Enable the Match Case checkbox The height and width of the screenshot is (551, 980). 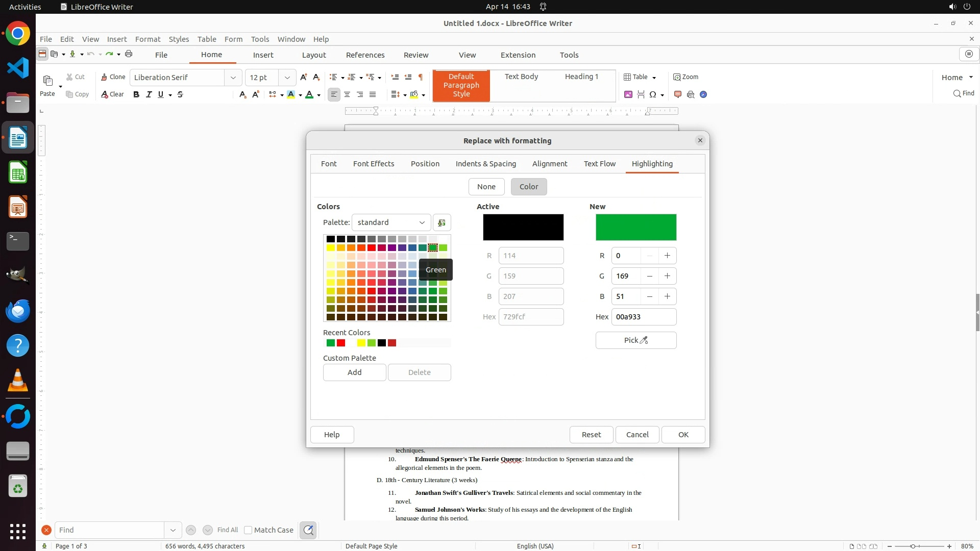(248, 530)
